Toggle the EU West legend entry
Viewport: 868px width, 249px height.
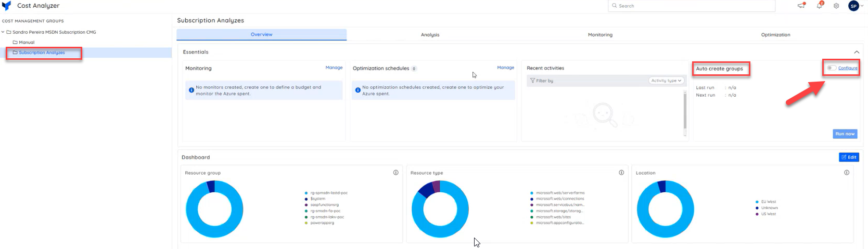click(x=768, y=202)
